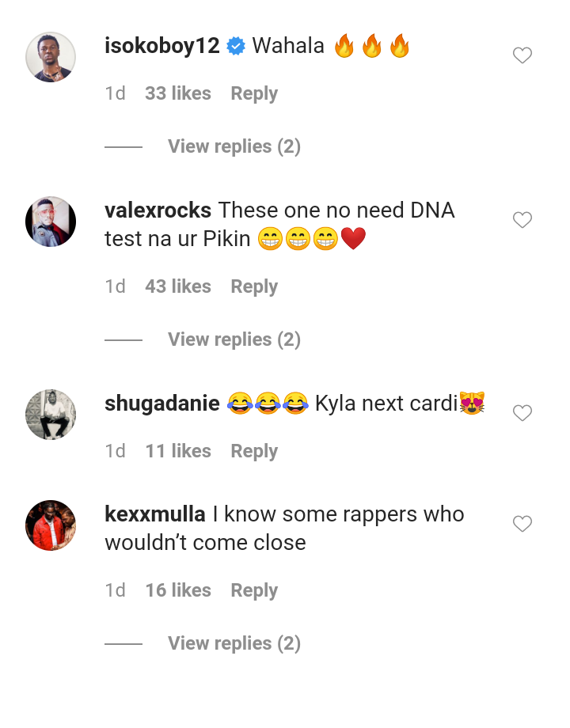The width and height of the screenshot is (570, 728).
Task: Select the username isokoboy12
Action: [161, 46]
